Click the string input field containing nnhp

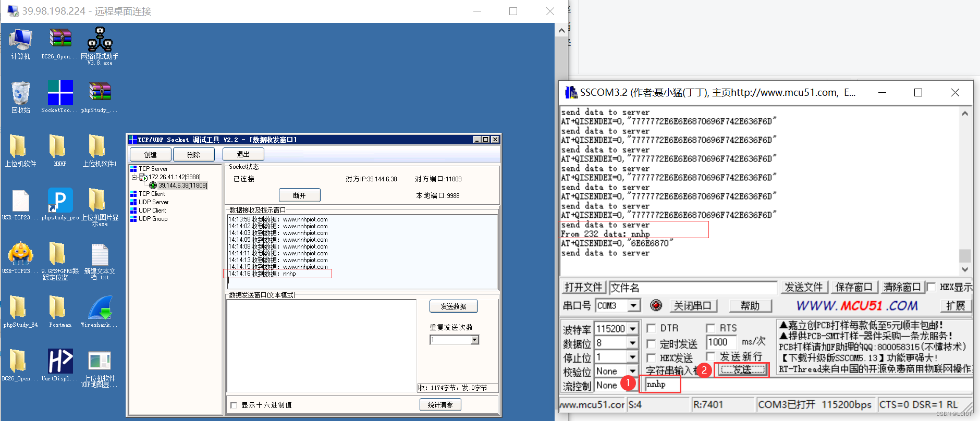click(x=809, y=385)
